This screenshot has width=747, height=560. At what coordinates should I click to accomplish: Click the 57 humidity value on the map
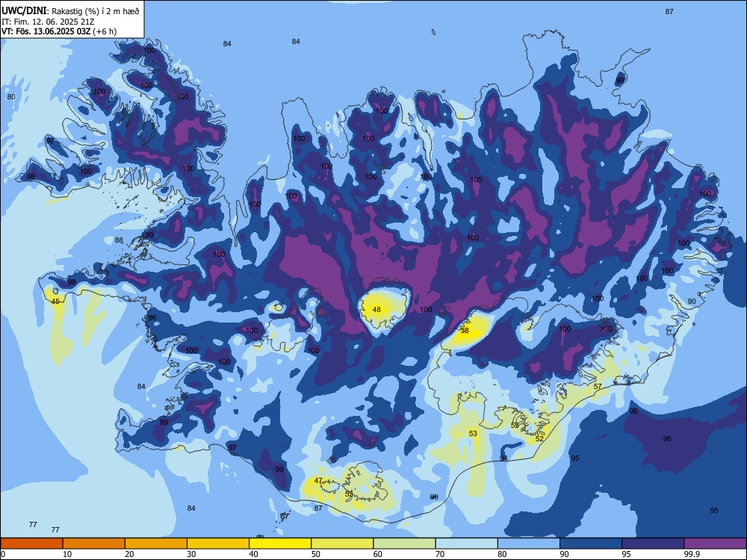click(598, 386)
